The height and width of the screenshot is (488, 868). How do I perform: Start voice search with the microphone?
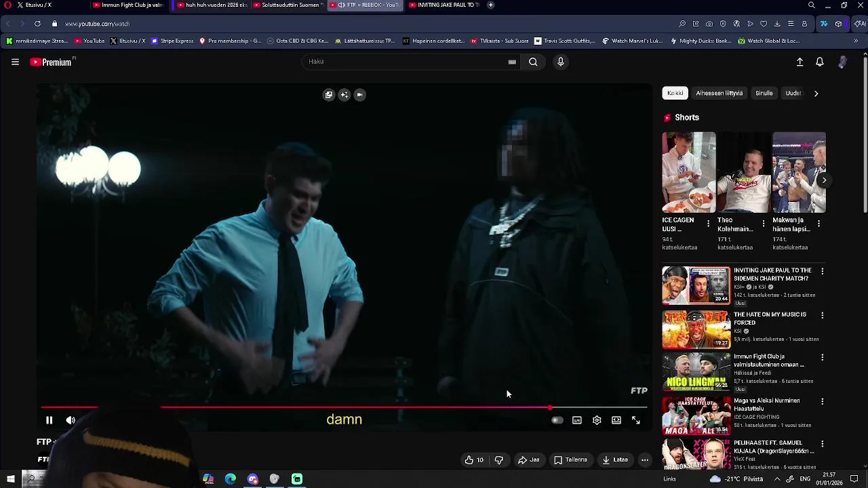(560, 62)
